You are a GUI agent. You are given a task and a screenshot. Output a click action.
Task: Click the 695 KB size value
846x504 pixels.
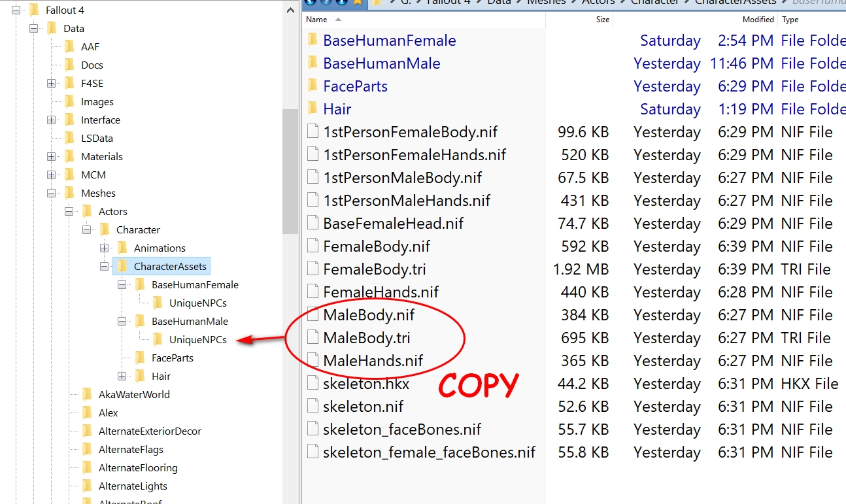(584, 338)
